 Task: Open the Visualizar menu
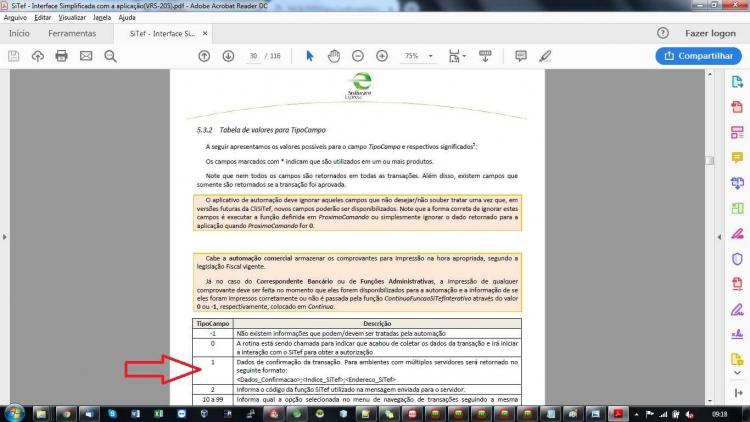[72, 18]
